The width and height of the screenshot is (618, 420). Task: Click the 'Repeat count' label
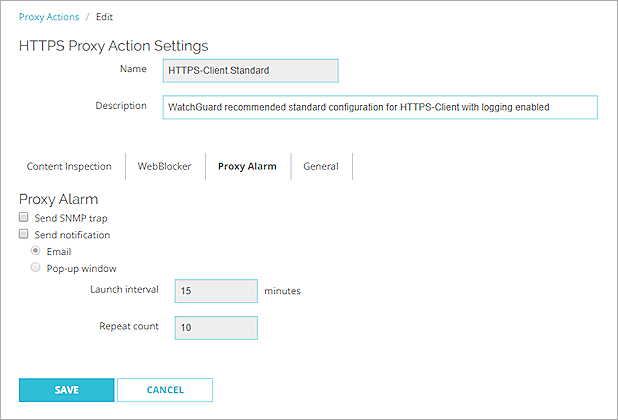[x=129, y=326]
